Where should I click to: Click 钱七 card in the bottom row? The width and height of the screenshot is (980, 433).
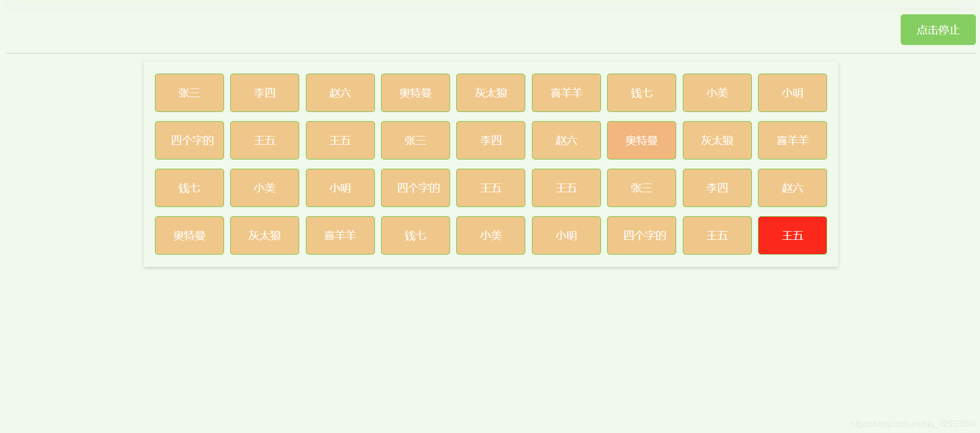point(415,235)
